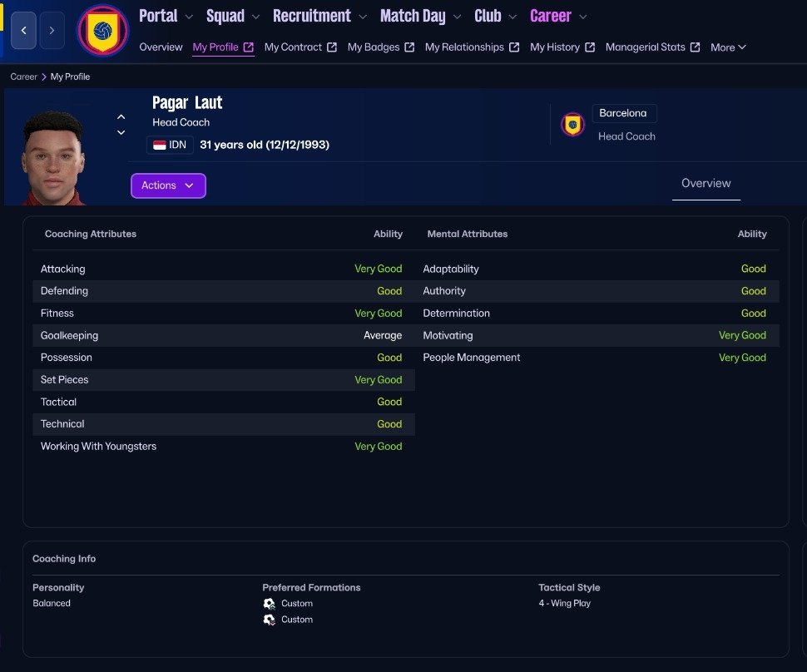Click the Indonesia flag icon on the profile
Image resolution: width=807 pixels, height=672 pixels.
coord(161,144)
